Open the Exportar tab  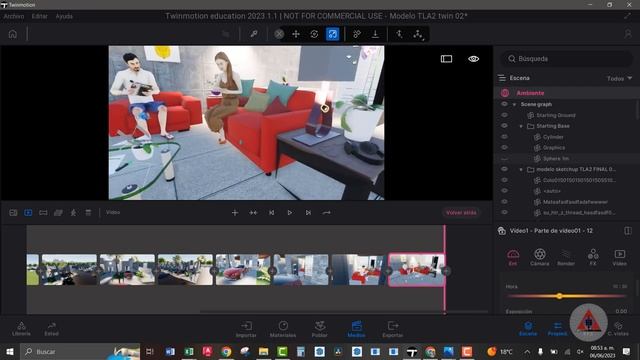pos(393,329)
